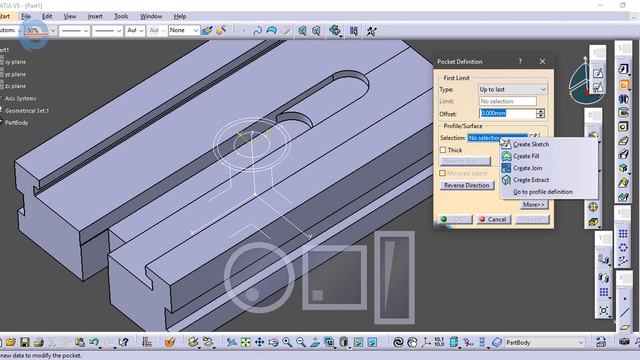Toggle the Mirrored extent checkbox
640x360 pixels.
point(442,173)
